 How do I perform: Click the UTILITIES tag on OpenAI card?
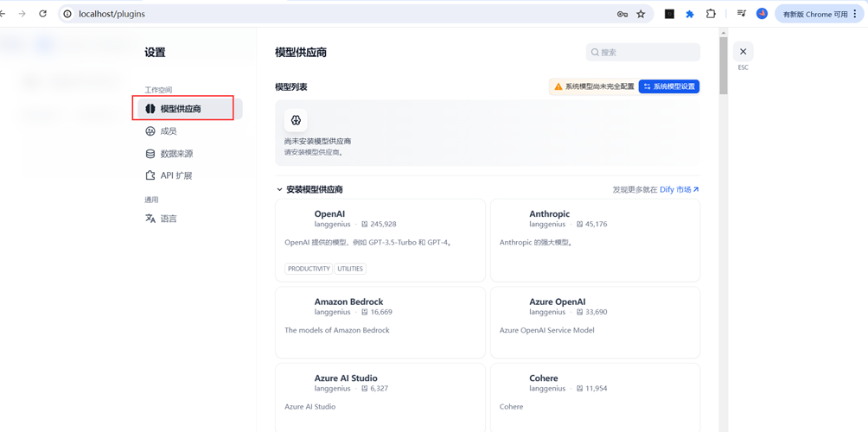coord(350,269)
